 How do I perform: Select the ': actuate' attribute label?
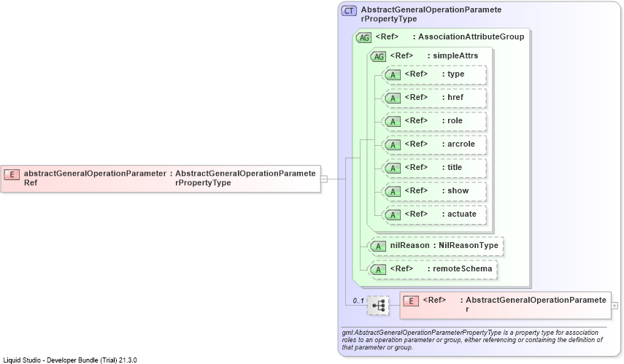(x=459, y=214)
